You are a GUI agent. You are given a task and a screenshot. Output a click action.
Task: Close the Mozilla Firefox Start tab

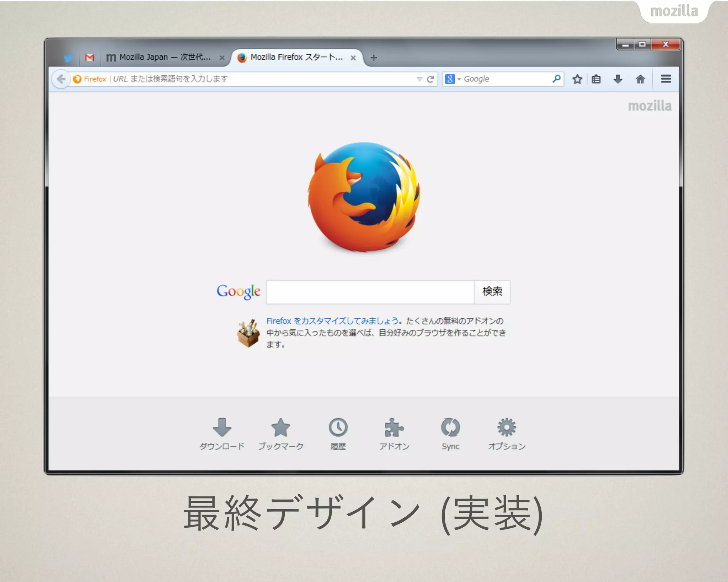coord(353,58)
